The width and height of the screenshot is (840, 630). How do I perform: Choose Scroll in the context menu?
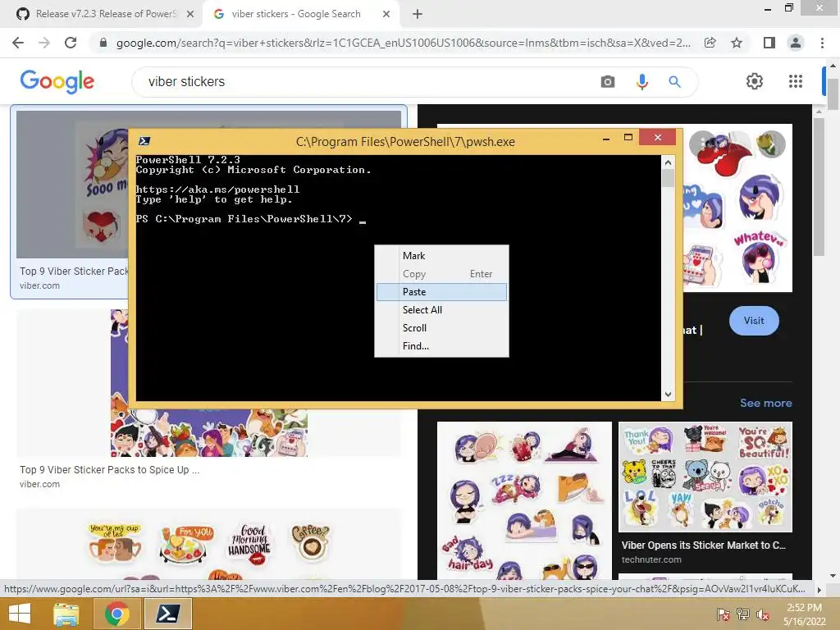coord(441,328)
